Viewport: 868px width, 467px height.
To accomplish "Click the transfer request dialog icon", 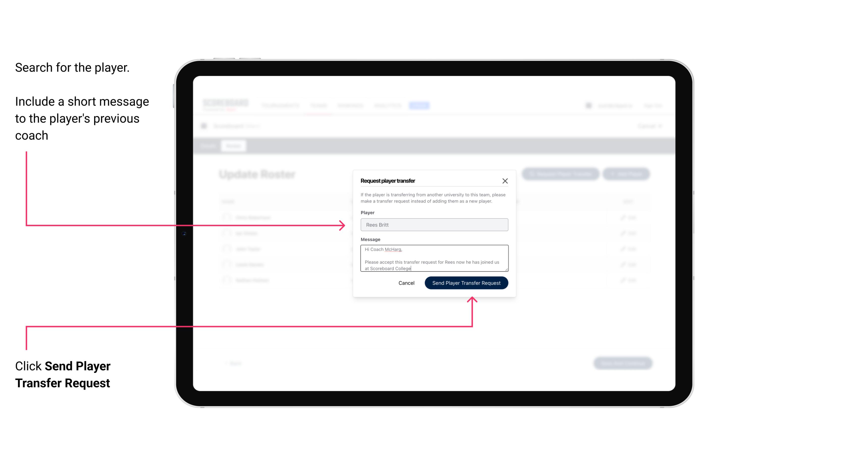I will (505, 181).
